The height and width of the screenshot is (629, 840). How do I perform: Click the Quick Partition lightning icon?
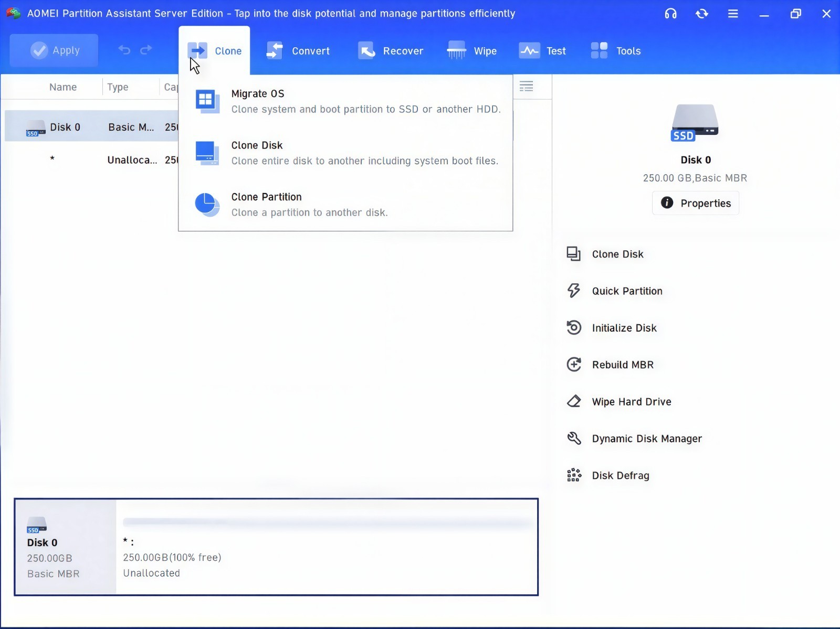click(573, 291)
